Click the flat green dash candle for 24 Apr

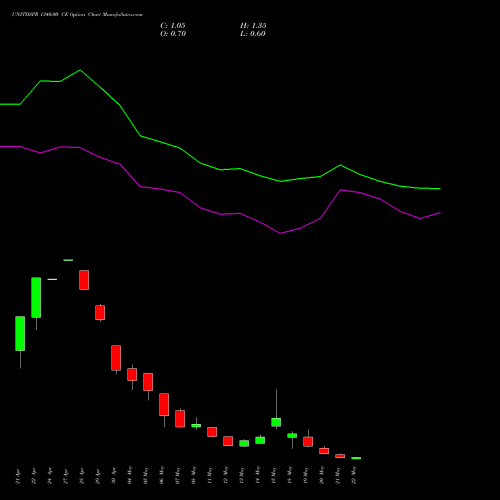[52, 279]
